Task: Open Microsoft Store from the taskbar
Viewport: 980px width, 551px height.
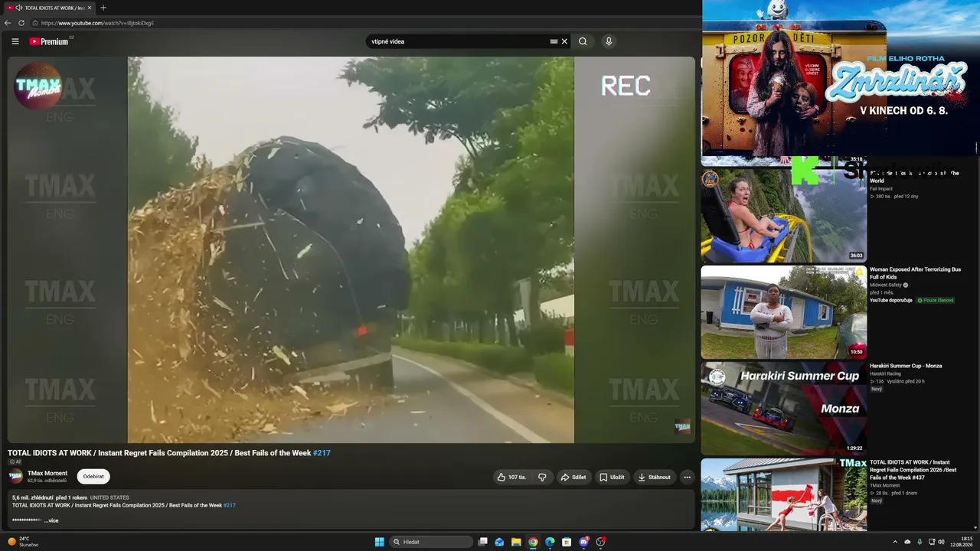Action: coord(567,542)
